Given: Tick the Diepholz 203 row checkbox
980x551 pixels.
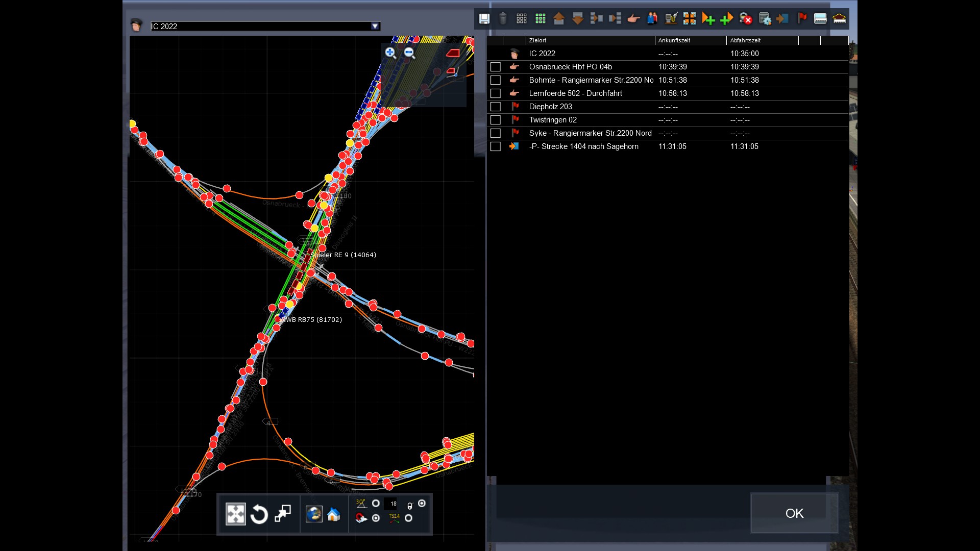Looking at the screenshot, I should coord(495,107).
